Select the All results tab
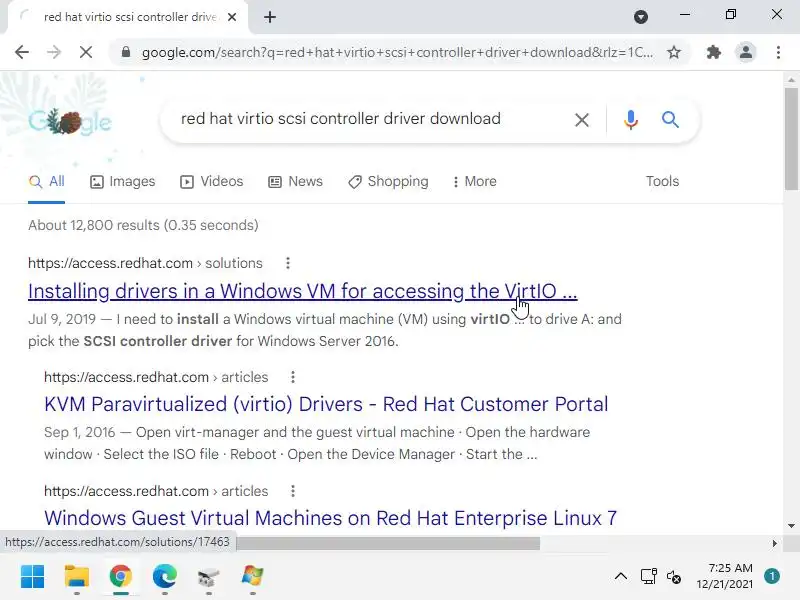The image size is (800, 600). tap(46, 182)
